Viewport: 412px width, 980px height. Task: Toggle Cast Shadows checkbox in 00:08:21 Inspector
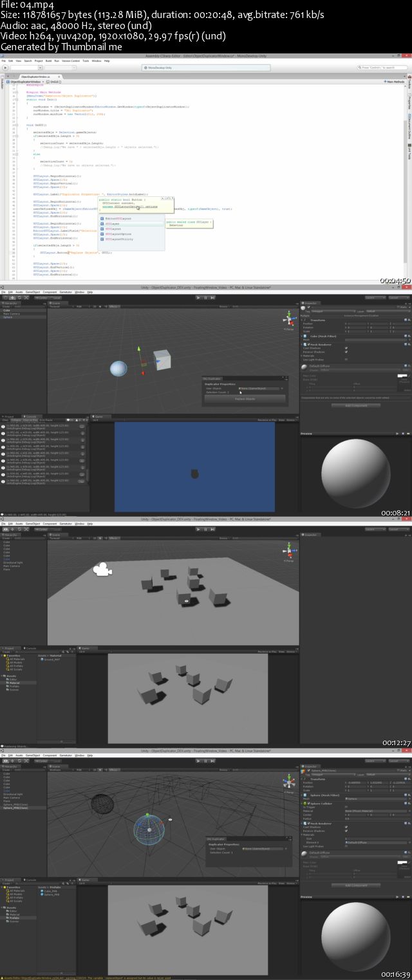346,348
